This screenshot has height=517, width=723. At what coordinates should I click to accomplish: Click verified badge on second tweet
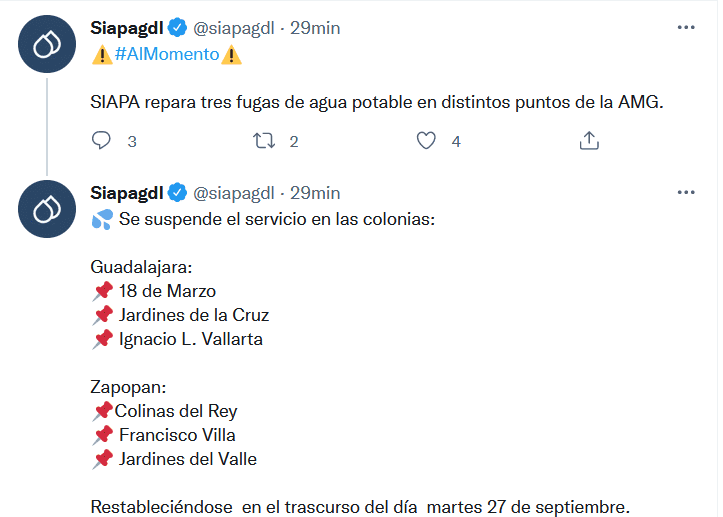point(177,192)
